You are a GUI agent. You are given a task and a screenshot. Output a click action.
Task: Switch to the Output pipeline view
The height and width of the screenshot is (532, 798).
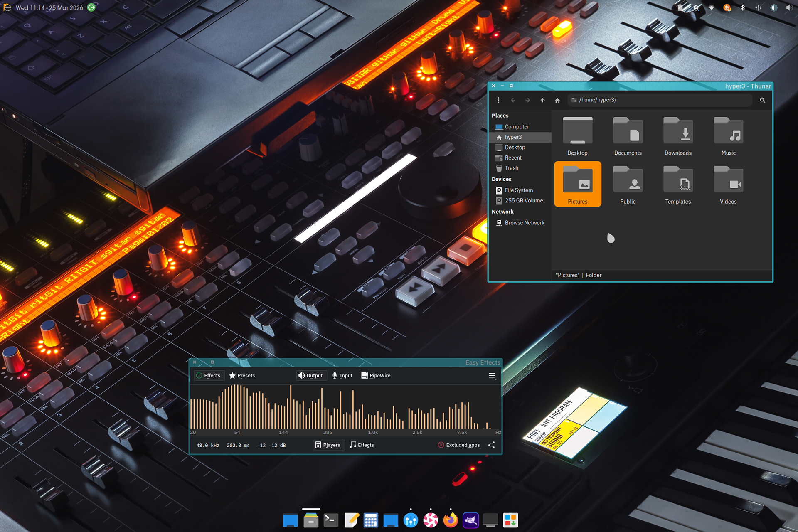311,375
